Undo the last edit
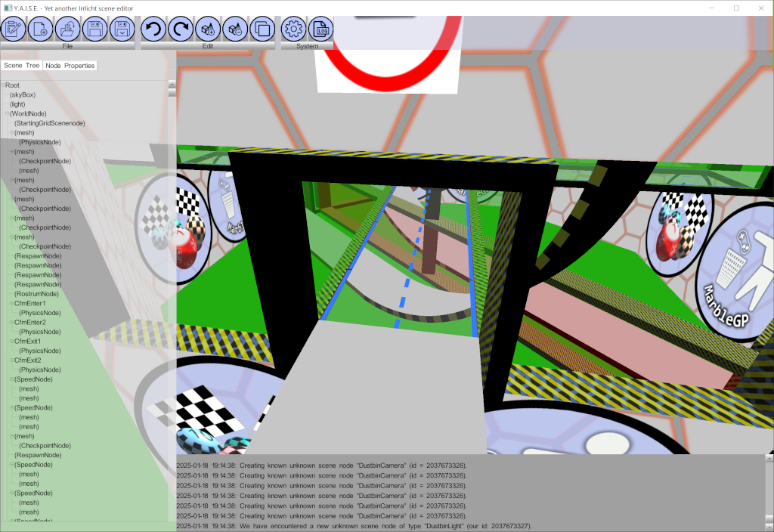 153,29
